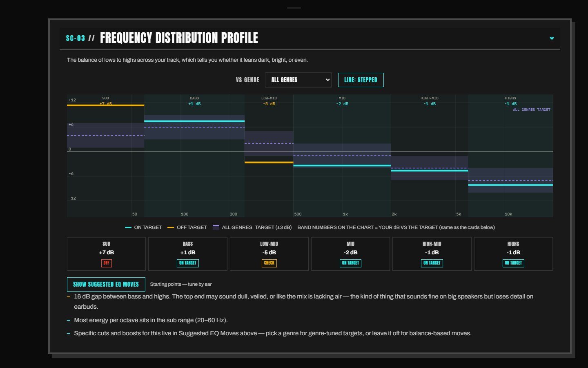The height and width of the screenshot is (368, 588).
Task: Click the SUB label atop the chart
Action: tap(105, 98)
